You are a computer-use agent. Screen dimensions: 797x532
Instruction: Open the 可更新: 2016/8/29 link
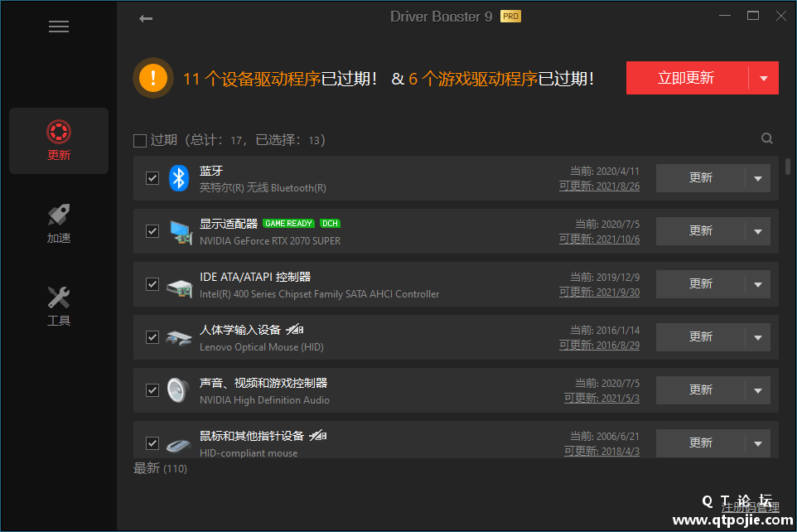point(599,345)
